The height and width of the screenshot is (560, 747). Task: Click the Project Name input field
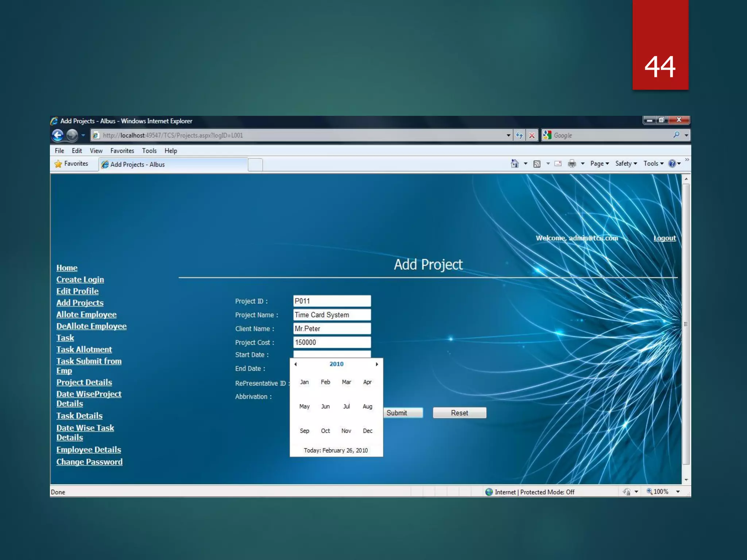click(x=332, y=315)
